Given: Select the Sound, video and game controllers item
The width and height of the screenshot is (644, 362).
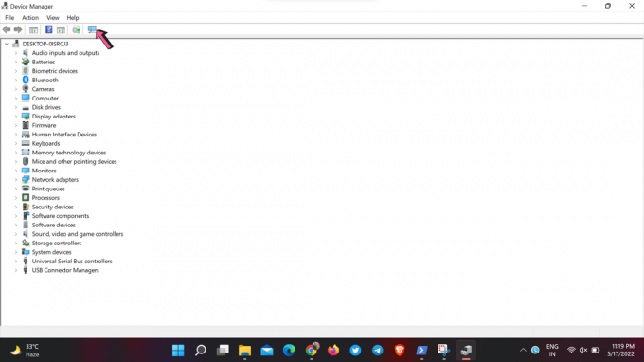Looking at the screenshot, I should (78, 234).
